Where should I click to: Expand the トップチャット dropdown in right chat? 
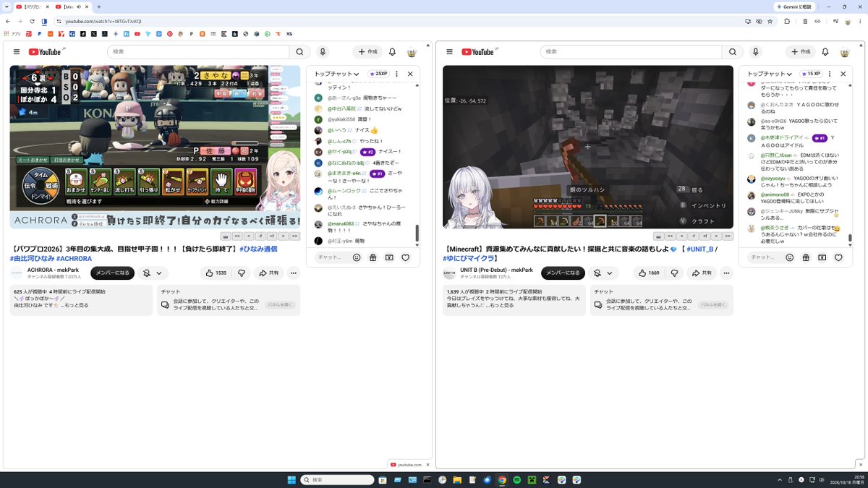pos(770,74)
